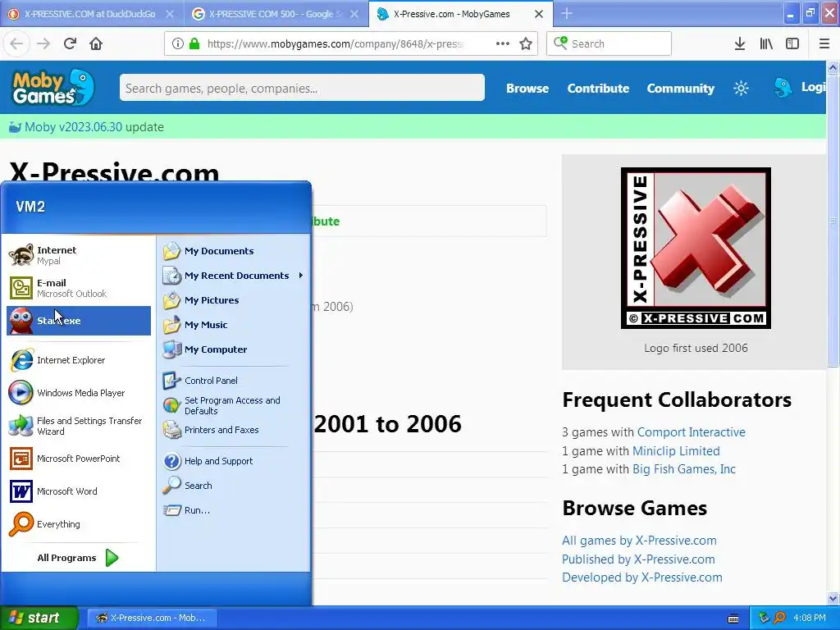Select X-Pressive.com - MobyGames tab
The image size is (840, 630).
coord(459,14)
